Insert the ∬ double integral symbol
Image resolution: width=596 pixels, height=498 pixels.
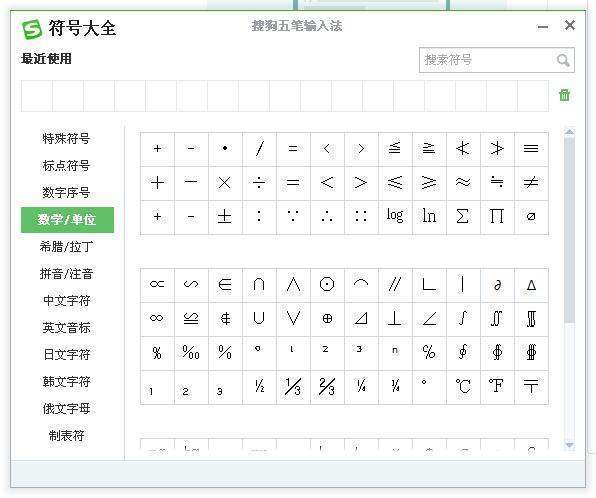497,319
